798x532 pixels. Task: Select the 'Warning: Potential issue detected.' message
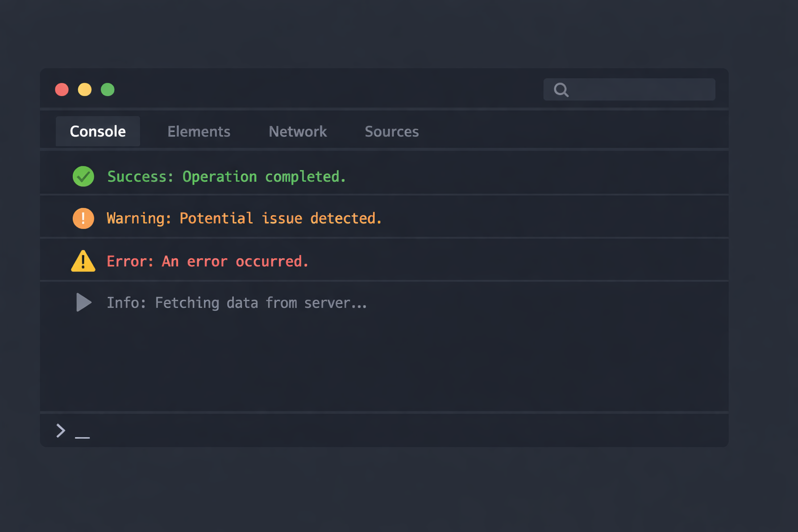point(244,218)
